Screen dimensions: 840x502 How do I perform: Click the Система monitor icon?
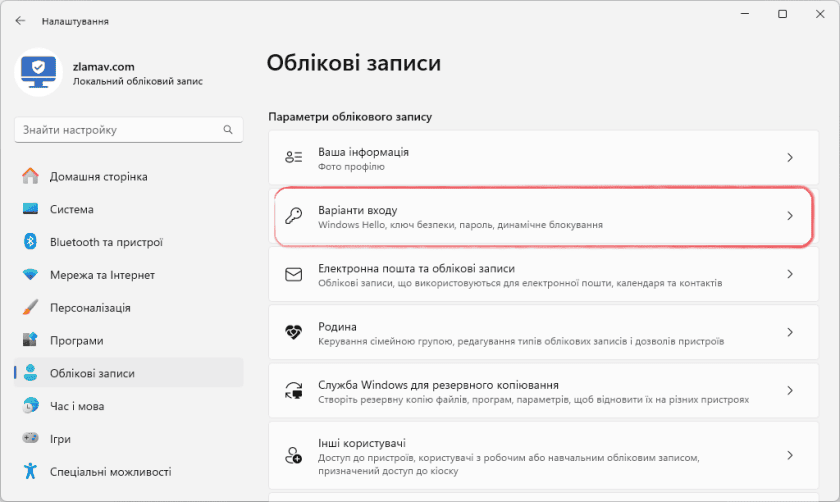pyautogui.click(x=31, y=209)
